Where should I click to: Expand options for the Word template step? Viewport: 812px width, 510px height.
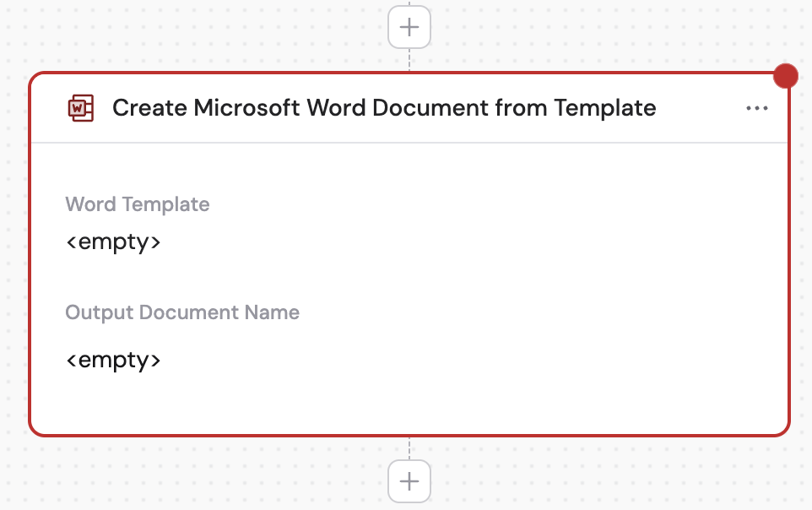coord(757,108)
